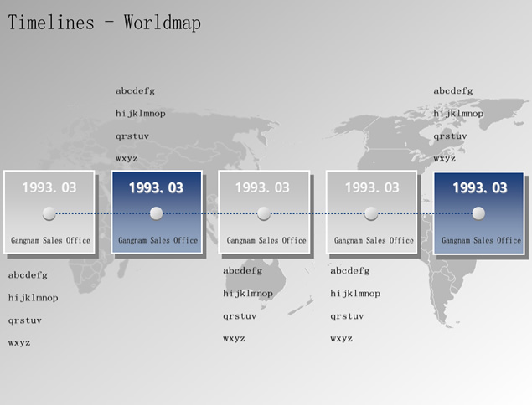Click "hijklmnop" text below the first box
532x405 pixels.
[x=34, y=298]
